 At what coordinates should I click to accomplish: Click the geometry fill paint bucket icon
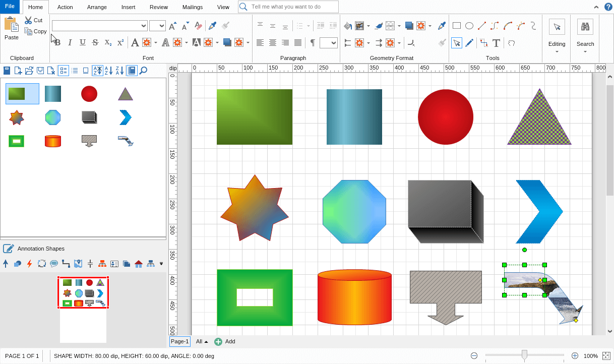tap(348, 26)
